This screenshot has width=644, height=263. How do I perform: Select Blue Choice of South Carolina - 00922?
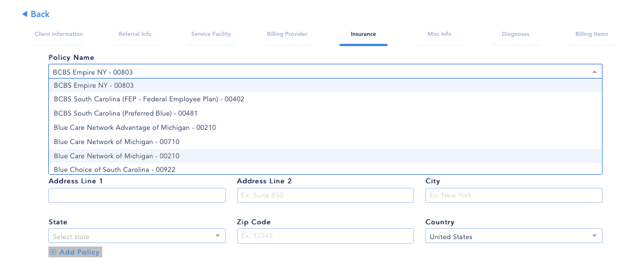click(x=325, y=169)
